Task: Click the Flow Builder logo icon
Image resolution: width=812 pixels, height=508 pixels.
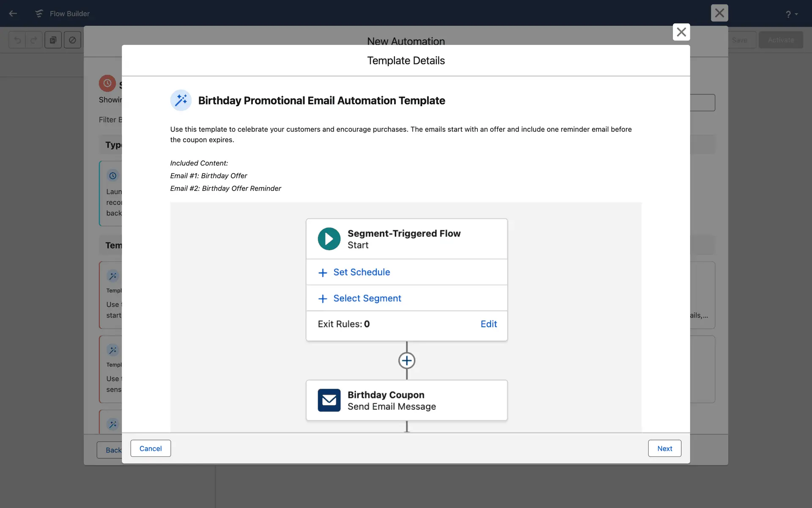Action: [x=39, y=14]
